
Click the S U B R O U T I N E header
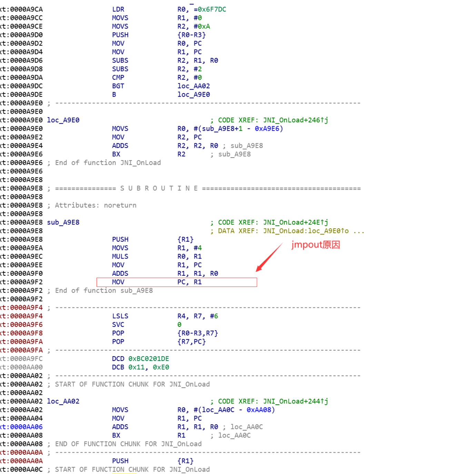tap(159, 188)
